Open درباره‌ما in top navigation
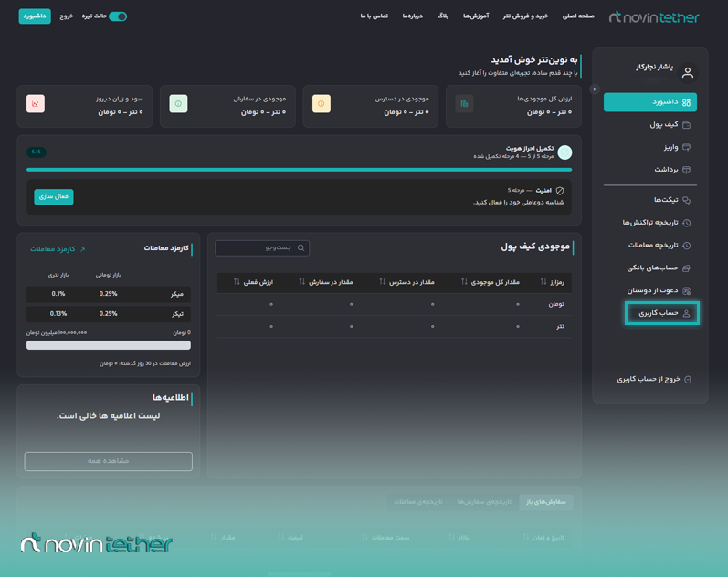Screen dimensions: 728x577 coord(413,16)
